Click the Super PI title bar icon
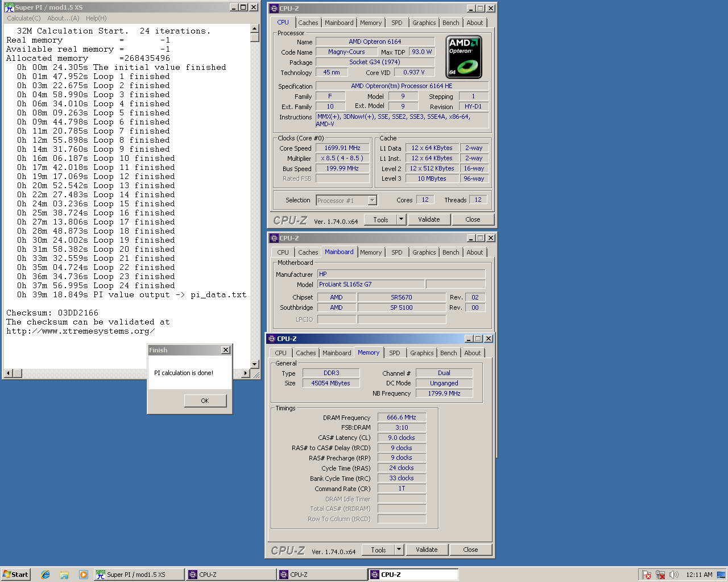This screenshot has width=728, height=582. pyautogui.click(x=9, y=7)
